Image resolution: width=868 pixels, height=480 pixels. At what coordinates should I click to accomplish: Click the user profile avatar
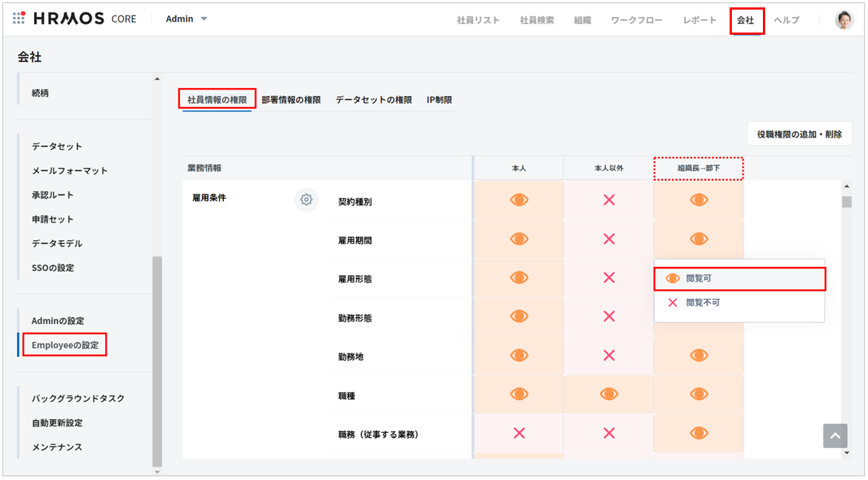coord(844,20)
